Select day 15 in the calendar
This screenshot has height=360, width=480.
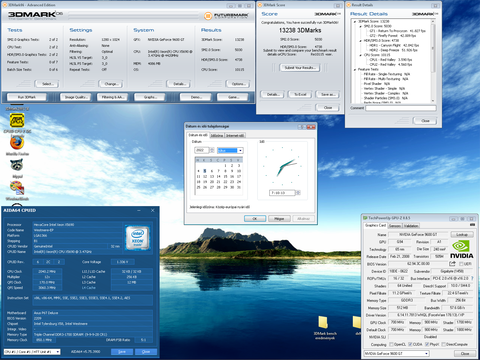(225, 176)
